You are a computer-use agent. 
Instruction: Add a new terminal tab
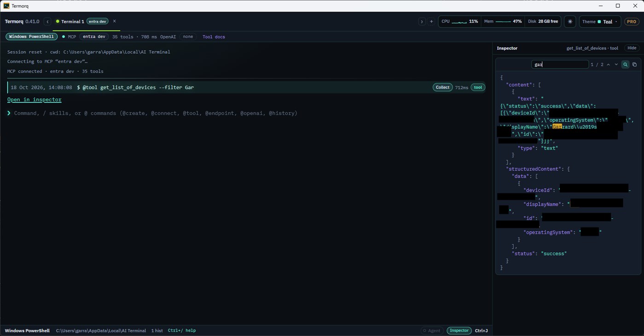click(x=431, y=22)
